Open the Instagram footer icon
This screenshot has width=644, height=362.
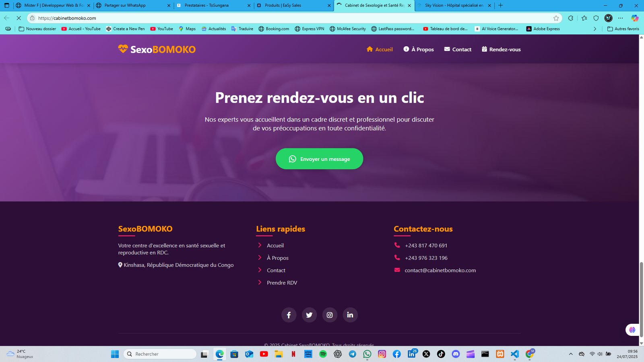point(330,315)
